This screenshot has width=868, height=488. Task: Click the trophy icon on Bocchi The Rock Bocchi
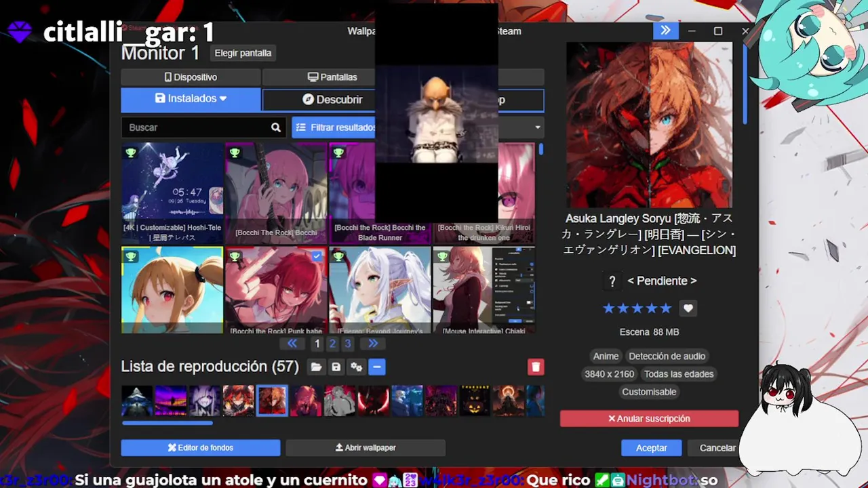click(x=235, y=153)
